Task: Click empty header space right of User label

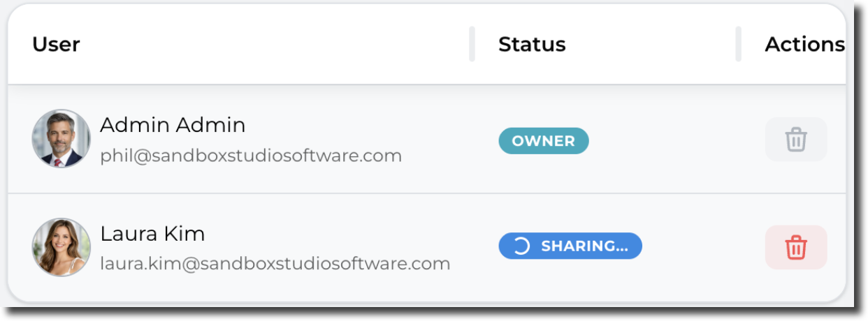Action: click(x=280, y=45)
